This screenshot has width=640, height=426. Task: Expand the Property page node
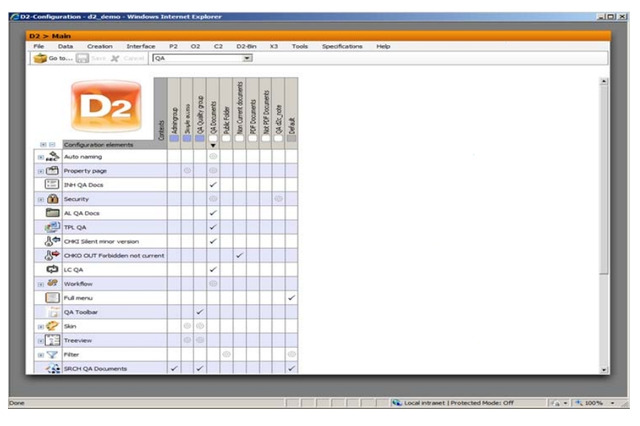click(x=40, y=171)
